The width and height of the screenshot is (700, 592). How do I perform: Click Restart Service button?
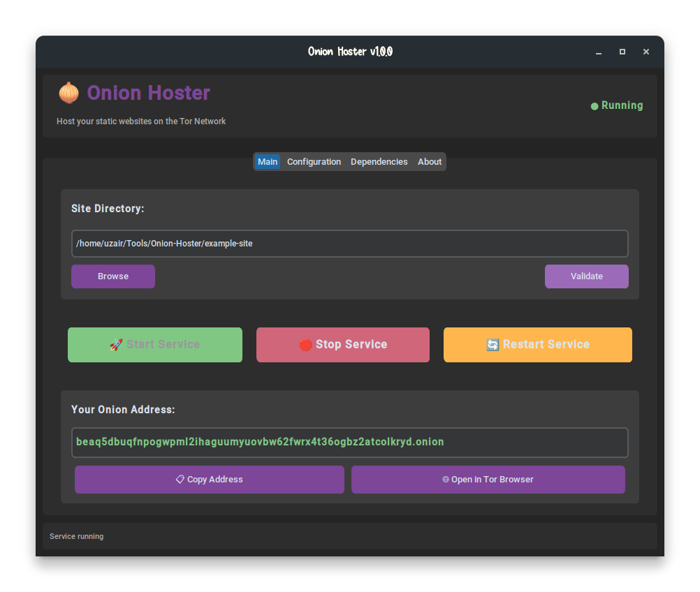coord(537,344)
